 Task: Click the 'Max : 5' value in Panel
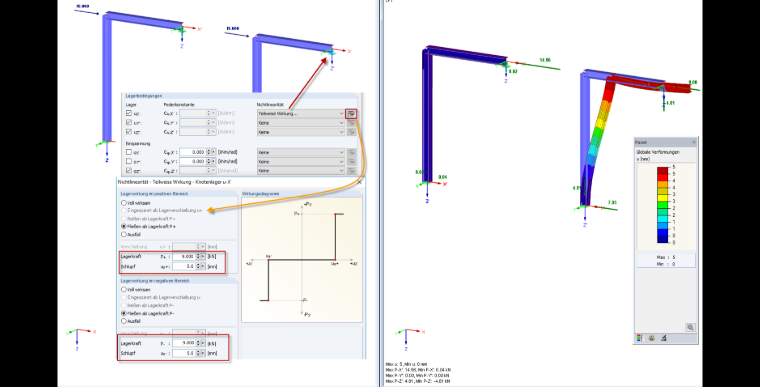pos(665,258)
